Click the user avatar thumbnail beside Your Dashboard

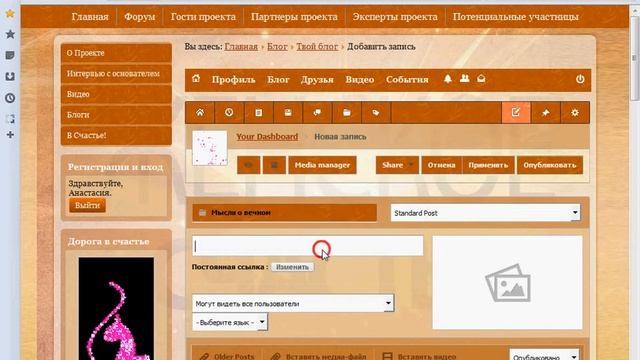click(210, 148)
